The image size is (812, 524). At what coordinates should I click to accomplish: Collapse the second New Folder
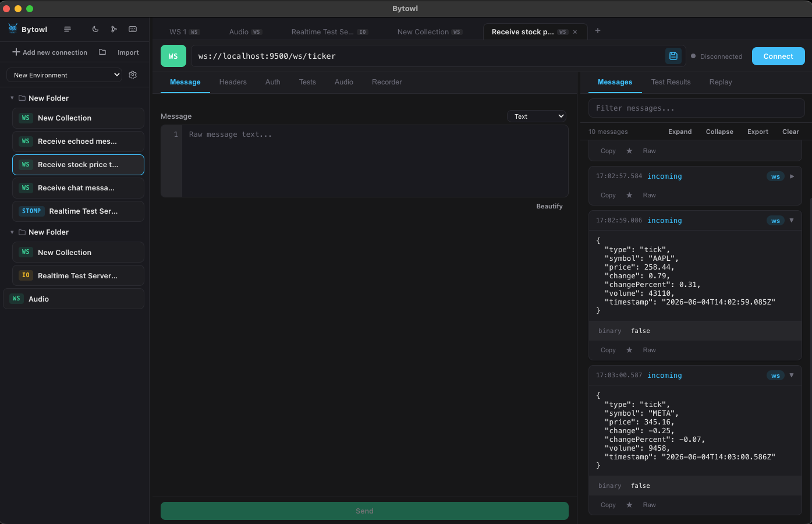pos(12,232)
